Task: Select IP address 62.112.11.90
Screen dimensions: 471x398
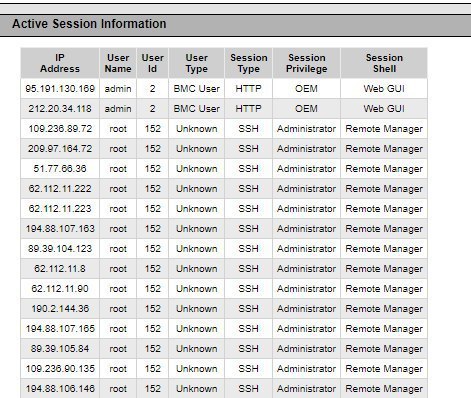Action: (60, 289)
